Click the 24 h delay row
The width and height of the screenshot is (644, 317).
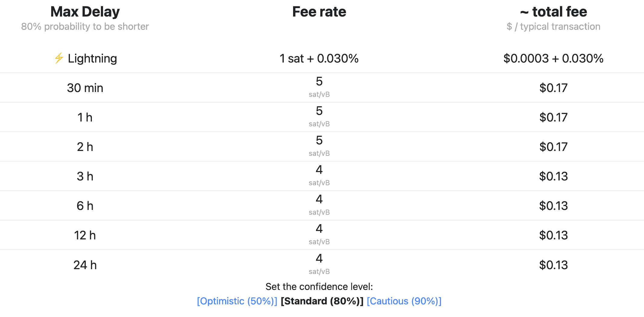[85, 265]
